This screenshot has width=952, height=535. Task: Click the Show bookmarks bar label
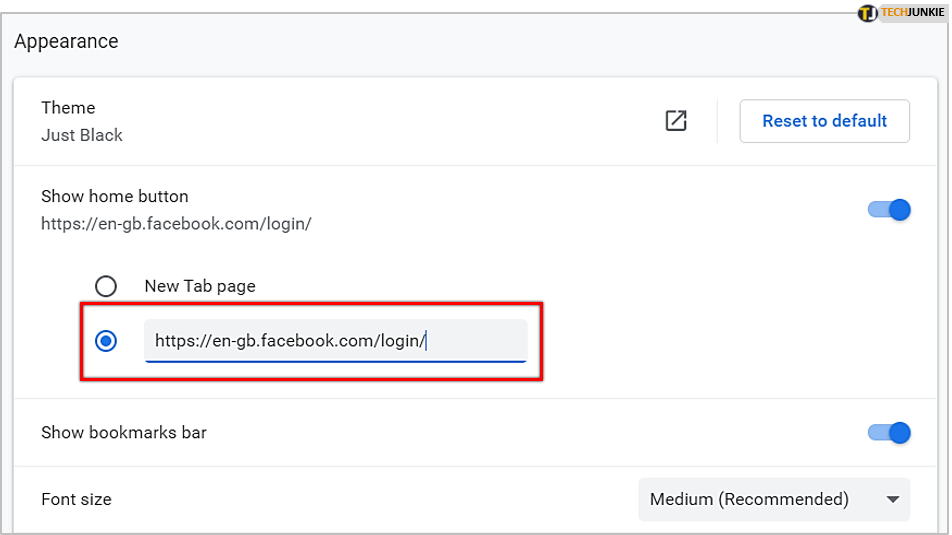click(124, 432)
